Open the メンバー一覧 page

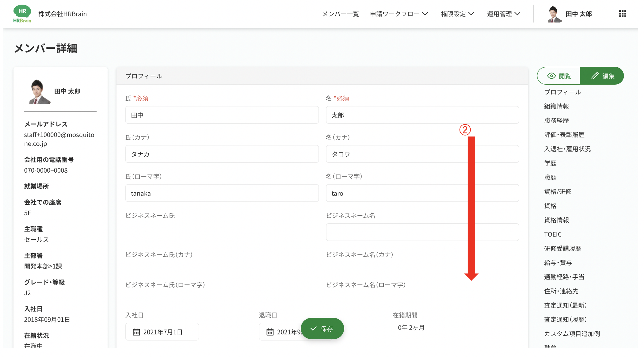coord(341,14)
